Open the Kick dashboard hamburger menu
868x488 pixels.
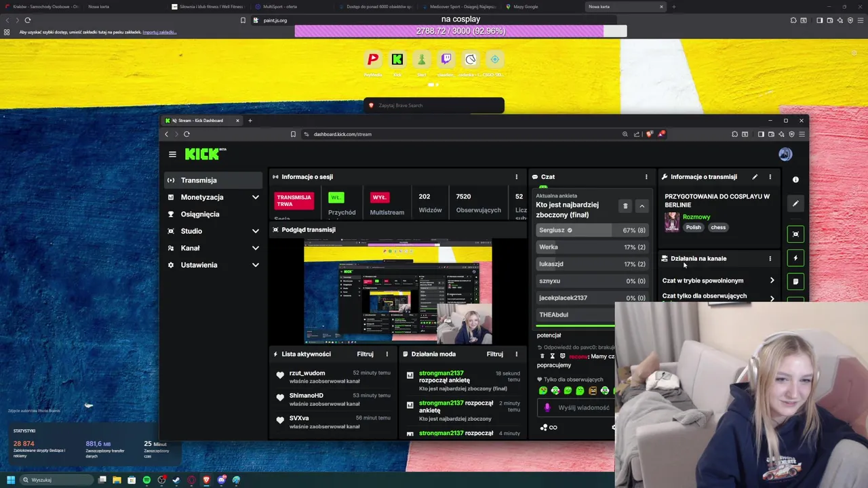pos(172,155)
